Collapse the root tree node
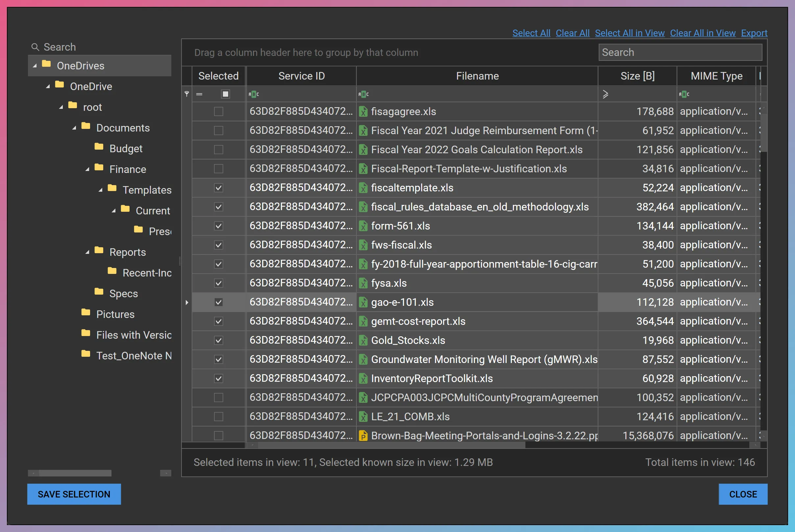This screenshot has width=795, height=532. tap(61, 107)
